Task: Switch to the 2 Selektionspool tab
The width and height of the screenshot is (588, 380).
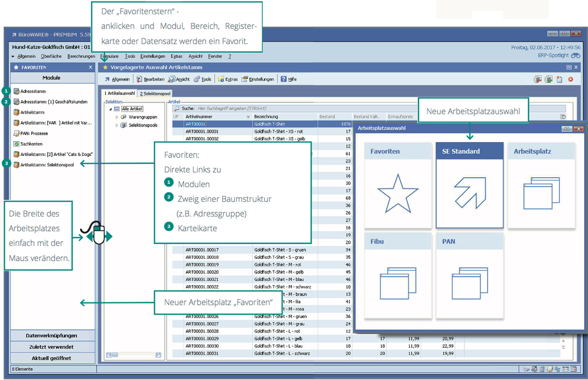Action: pyautogui.click(x=155, y=94)
